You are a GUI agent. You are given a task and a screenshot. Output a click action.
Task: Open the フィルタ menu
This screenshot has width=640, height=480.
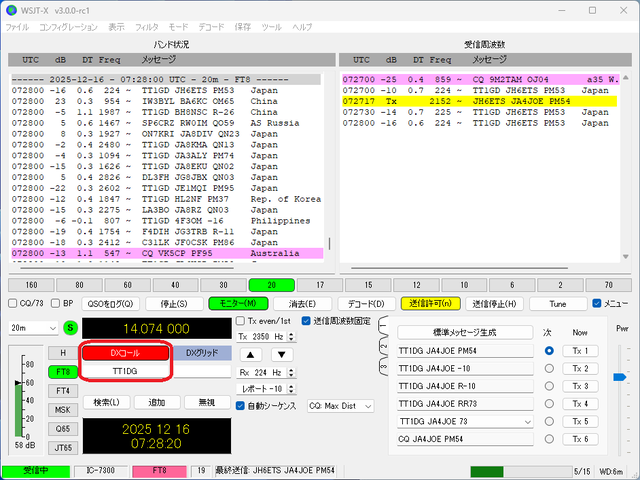tap(147, 27)
